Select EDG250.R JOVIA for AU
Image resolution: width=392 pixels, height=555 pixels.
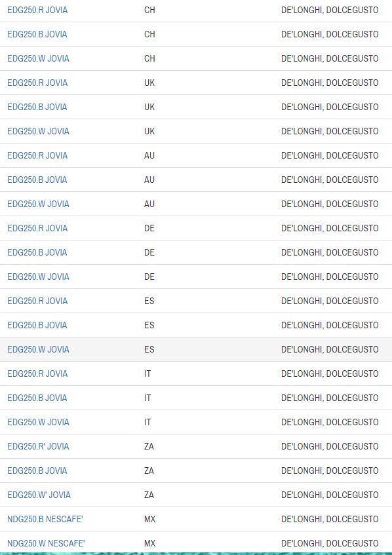[x=37, y=155]
